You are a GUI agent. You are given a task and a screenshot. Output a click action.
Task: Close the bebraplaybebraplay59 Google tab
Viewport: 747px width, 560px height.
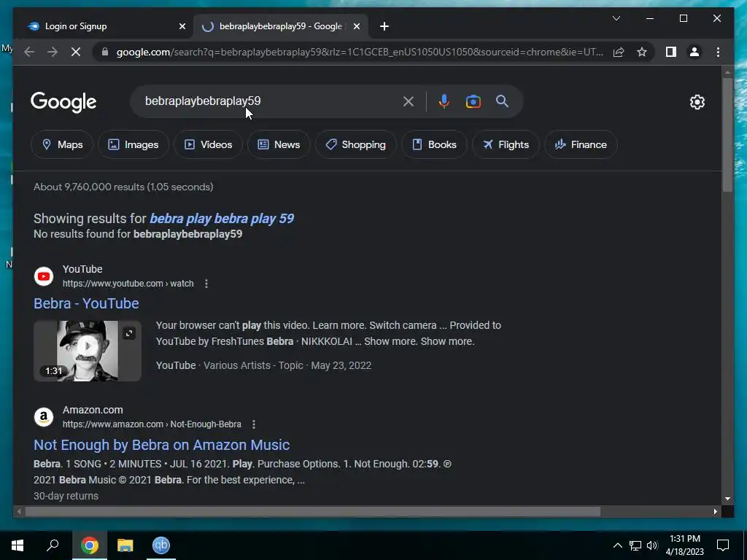(356, 26)
